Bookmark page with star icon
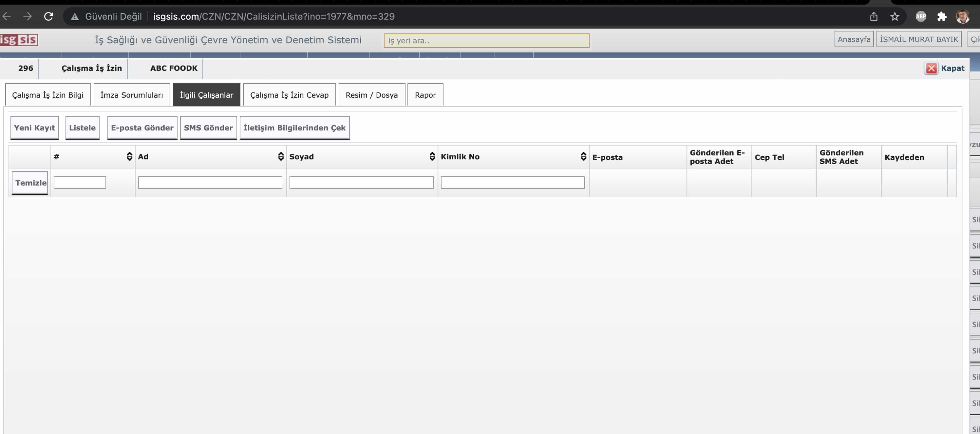This screenshot has height=434, width=980. (895, 16)
